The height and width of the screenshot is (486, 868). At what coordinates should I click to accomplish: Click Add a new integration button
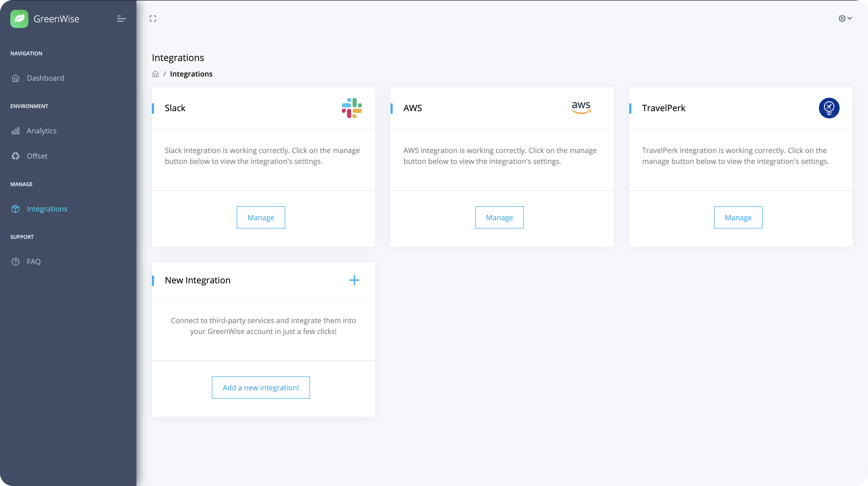pos(261,388)
